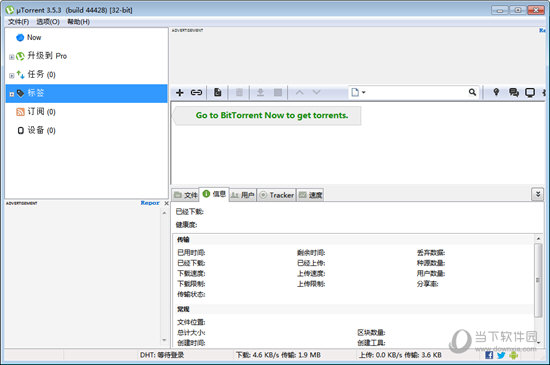
Task: Switch to the 速度 tab
Action: (x=310, y=195)
